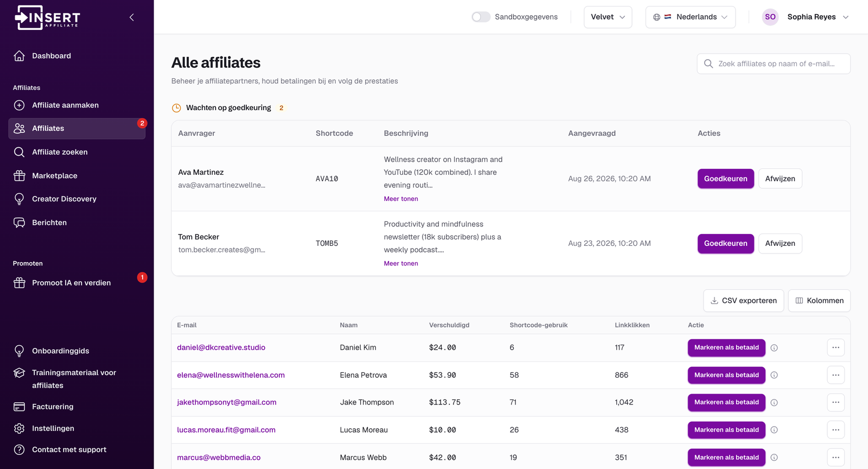The image size is (868, 469).
Task: Open Affiliate aanmaken in the sidebar
Action: 77,105
